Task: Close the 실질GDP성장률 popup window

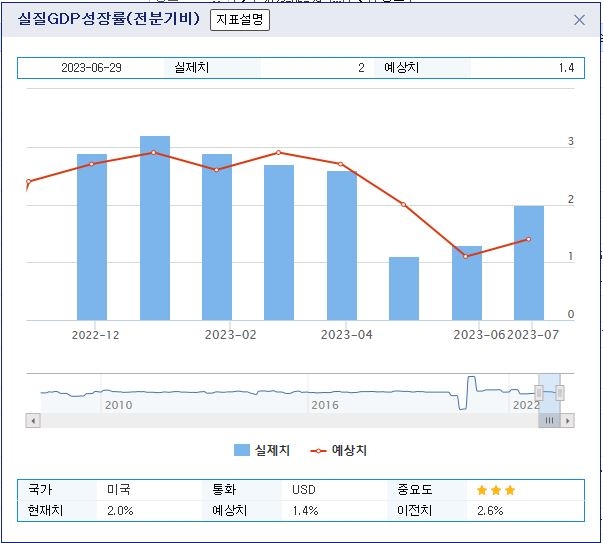Action: click(x=579, y=20)
